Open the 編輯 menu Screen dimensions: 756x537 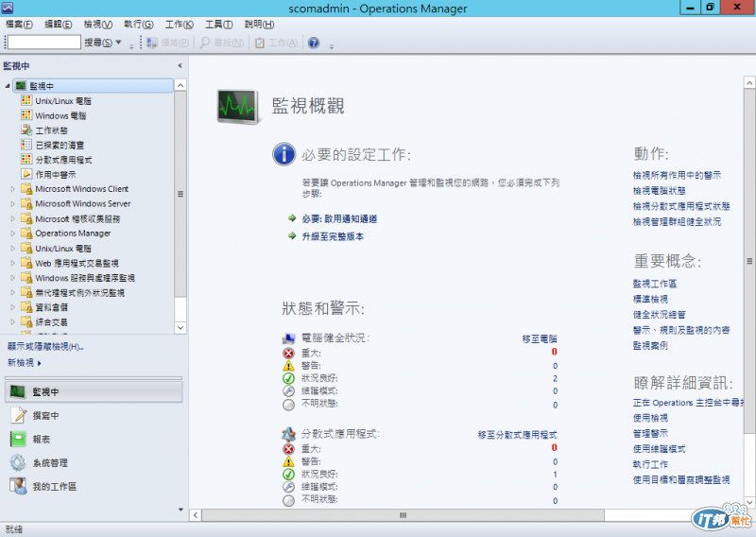(59, 25)
